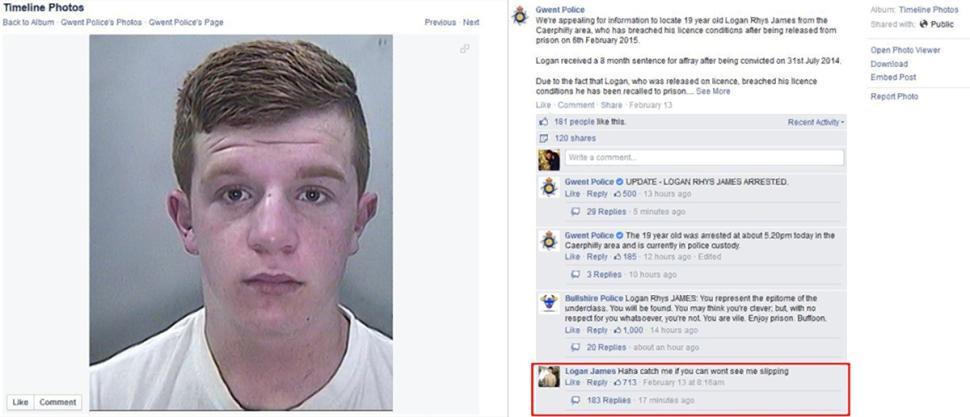Select Report Photo in the sidebar
Screen dimensions: 970x417
(x=894, y=97)
